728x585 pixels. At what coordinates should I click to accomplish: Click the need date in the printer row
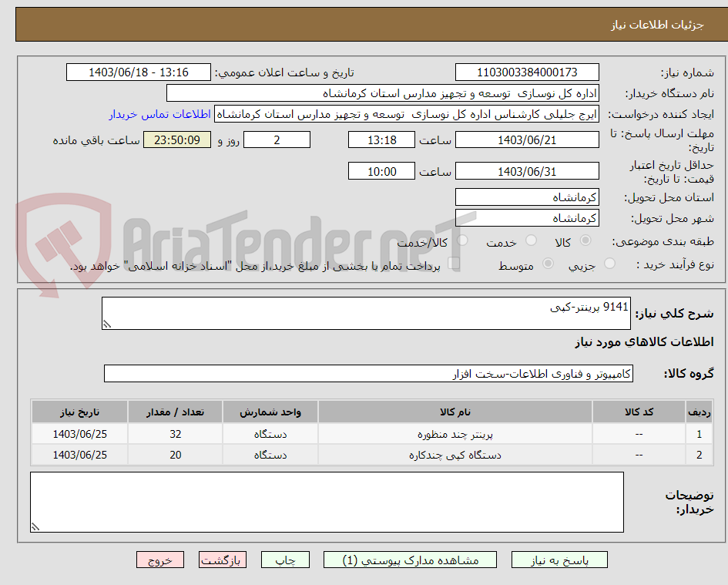point(79,434)
